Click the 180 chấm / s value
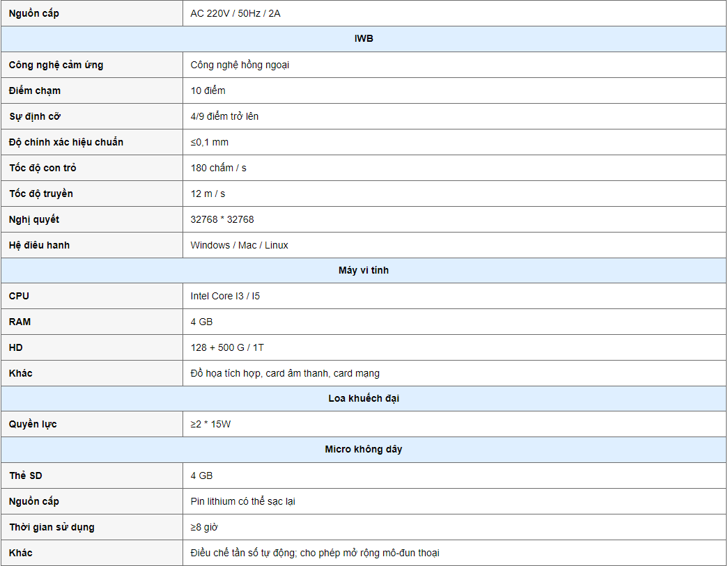Viewport: 728px width, 566px height. coord(218,168)
